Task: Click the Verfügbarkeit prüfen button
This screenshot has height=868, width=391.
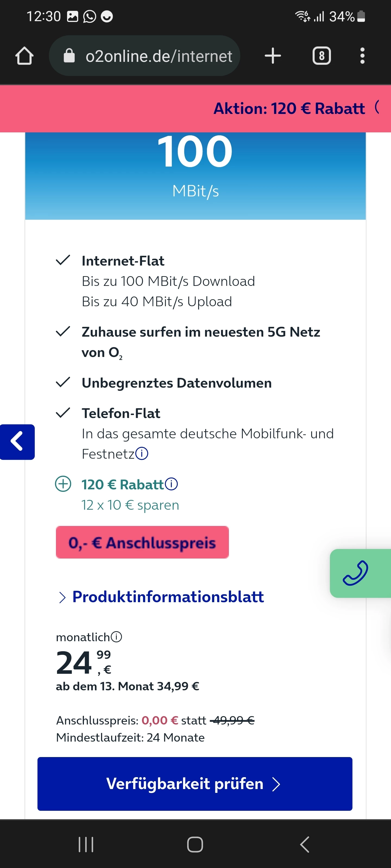Action: tap(195, 783)
